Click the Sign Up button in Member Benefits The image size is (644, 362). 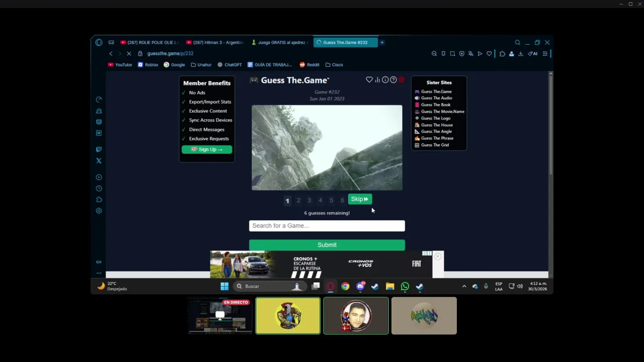207,149
